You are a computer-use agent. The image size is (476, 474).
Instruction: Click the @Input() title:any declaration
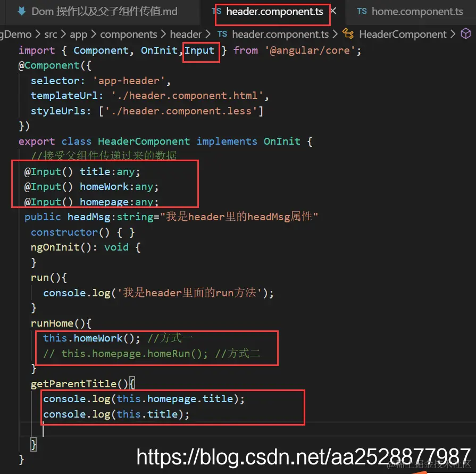82,172
